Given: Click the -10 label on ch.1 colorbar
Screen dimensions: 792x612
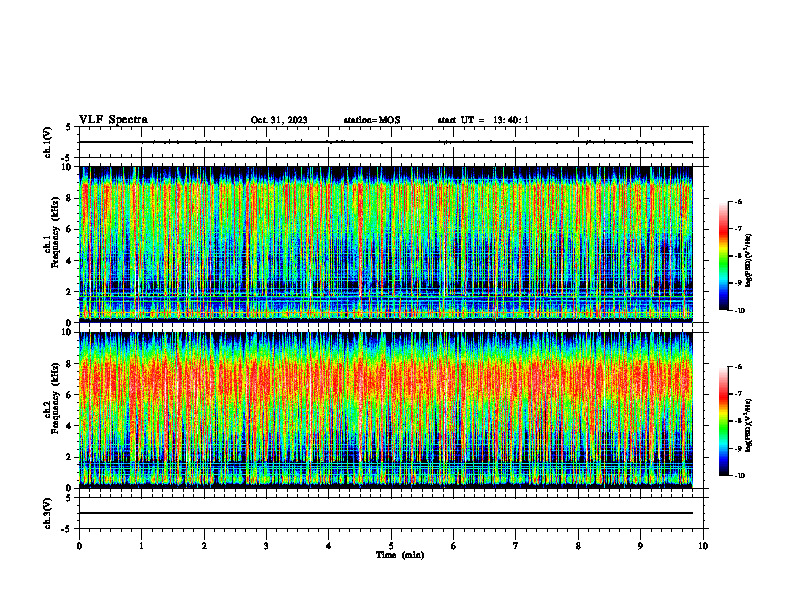Looking at the screenshot, I should pyautogui.click(x=739, y=311).
